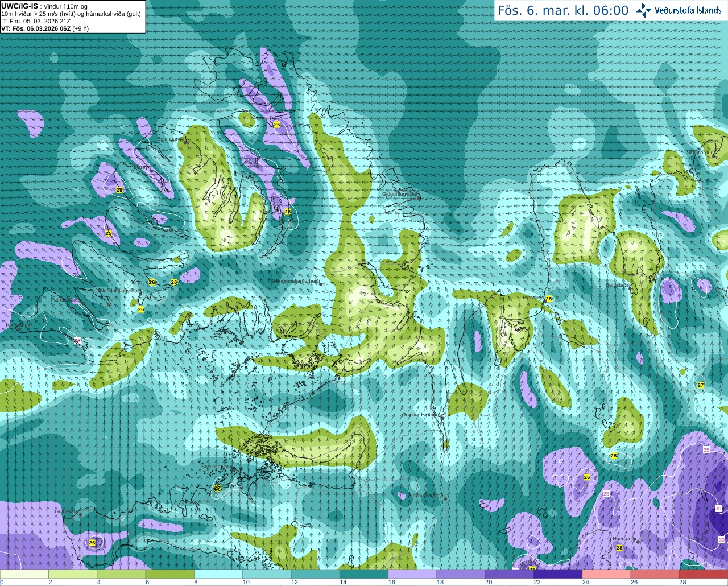Pick the 26–28 m/s salmon legend swatch
728x586 pixels.
655,574
